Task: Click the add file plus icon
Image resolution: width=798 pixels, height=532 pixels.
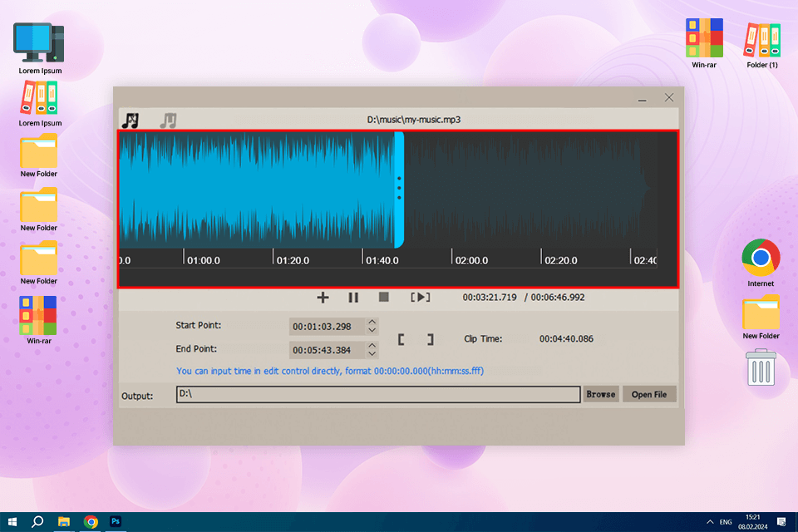Action: click(x=323, y=297)
